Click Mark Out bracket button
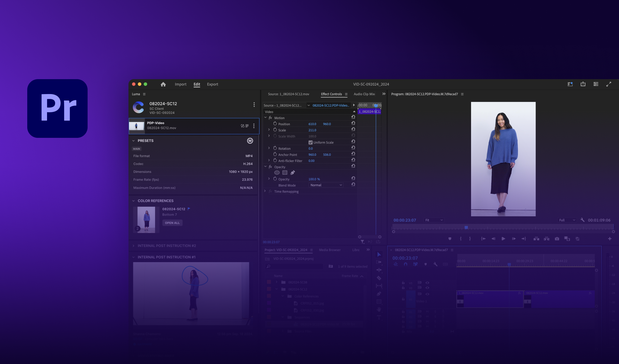The image size is (619, 364). pyautogui.click(x=470, y=239)
